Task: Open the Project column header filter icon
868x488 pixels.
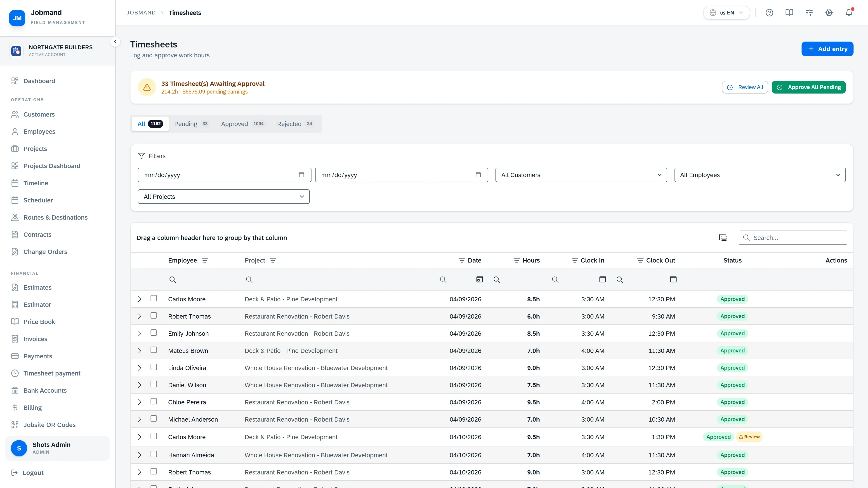Action: pos(273,260)
